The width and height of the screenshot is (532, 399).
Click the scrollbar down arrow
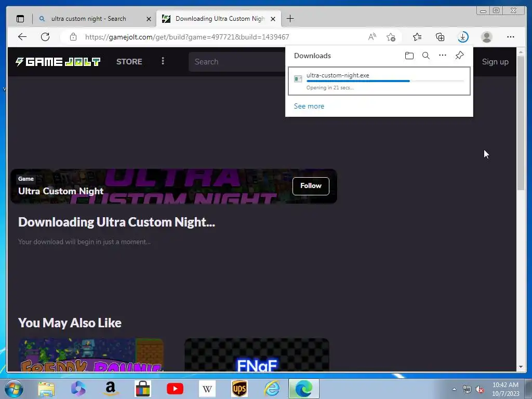521,367
